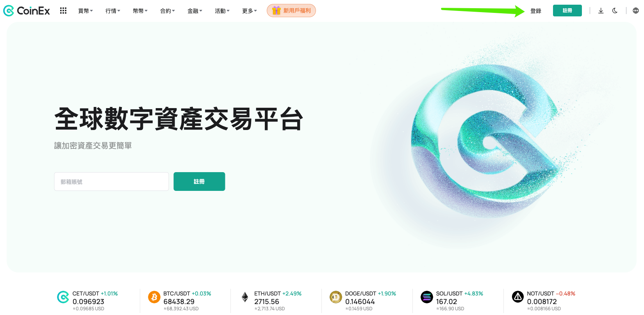Open the Solana SOL/USDT icon
Viewport: 644px width, 315px height.
pyautogui.click(x=427, y=297)
